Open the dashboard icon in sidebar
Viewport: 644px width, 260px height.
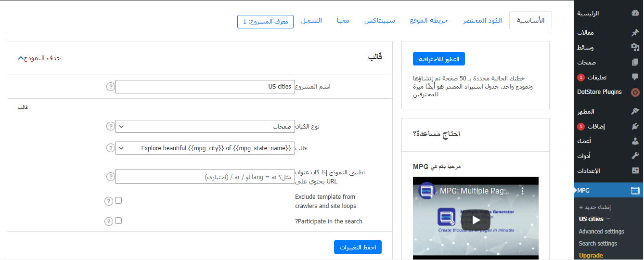point(635,13)
